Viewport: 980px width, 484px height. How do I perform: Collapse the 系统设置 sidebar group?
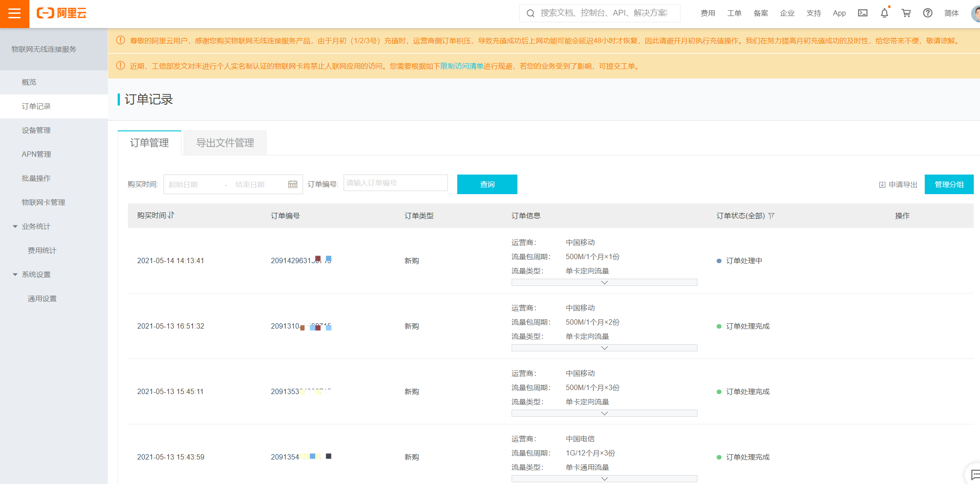[x=15, y=275]
